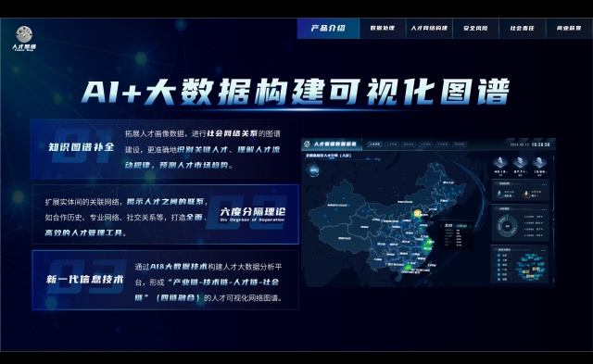Go to the 人才网络构建 tab
Viewport: 593px width, 364px height.
(429, 29)
